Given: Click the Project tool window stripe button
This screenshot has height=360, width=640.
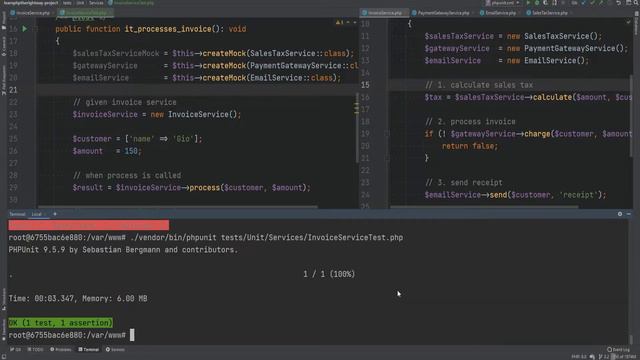Looking at the screenshot, I should coord(4,20).
